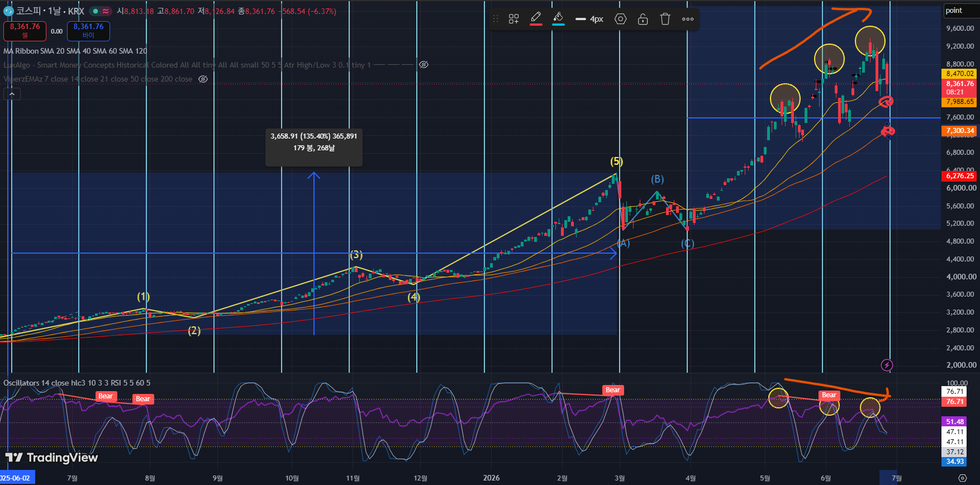Open the point price scale label menu

coord(954,11)
